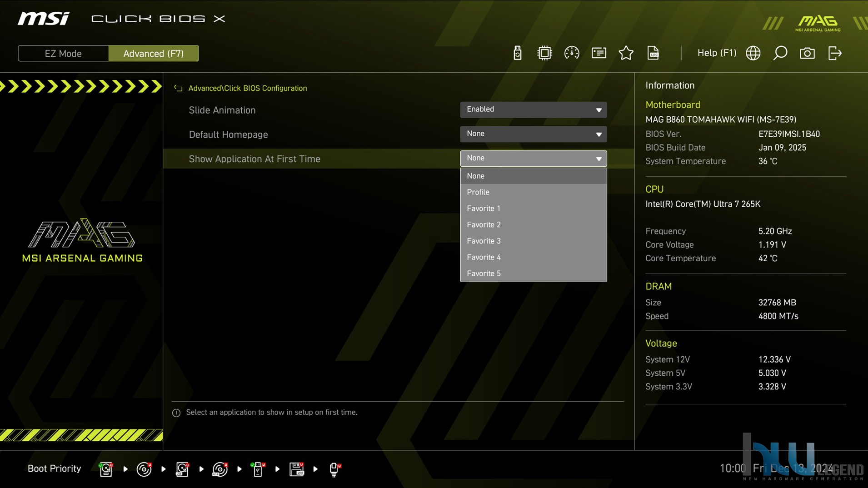The height and width of the screenshot is (488, 868).
Task: Take a screenshot with the camera icon
Action: point(807,53)
